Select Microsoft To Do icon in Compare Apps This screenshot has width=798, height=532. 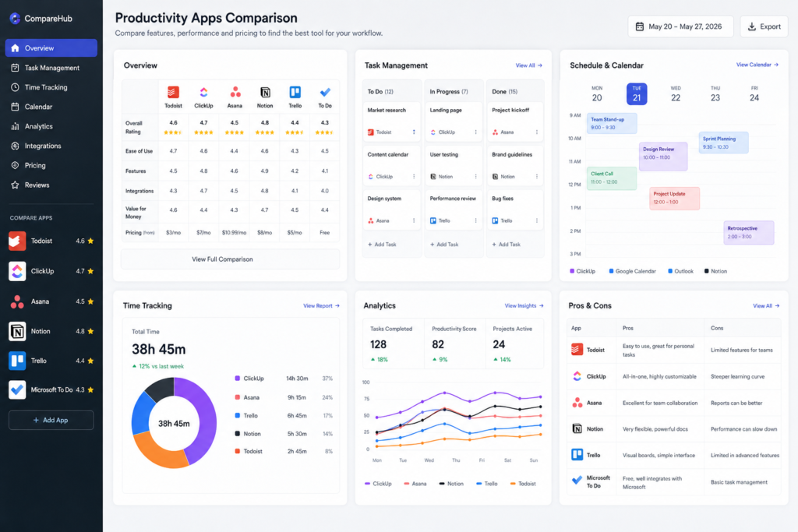click(x=17, y=390)
